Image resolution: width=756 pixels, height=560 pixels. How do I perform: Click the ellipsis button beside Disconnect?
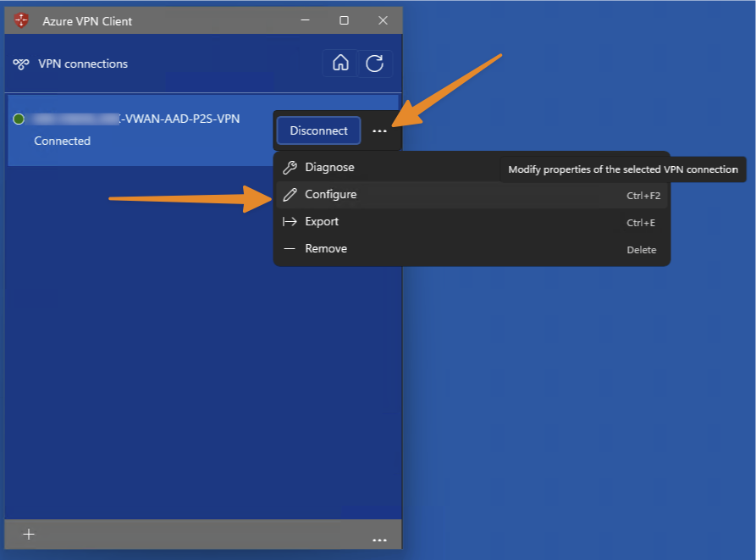tap(379, 130)
